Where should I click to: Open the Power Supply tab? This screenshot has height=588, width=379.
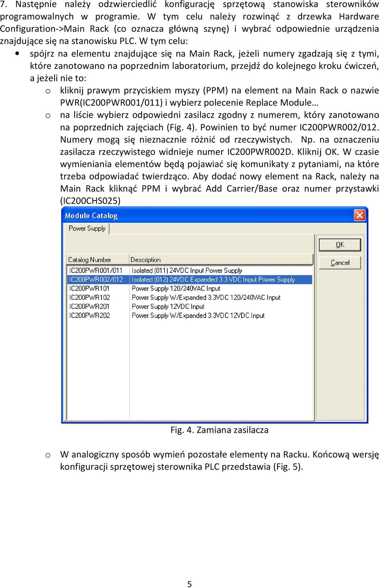[x=87, y=229]
